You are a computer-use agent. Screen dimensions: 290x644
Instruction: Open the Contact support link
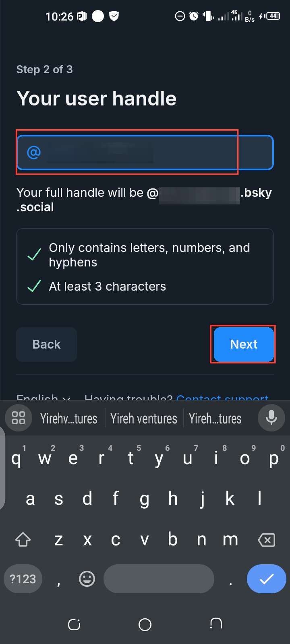click(223, 398)
